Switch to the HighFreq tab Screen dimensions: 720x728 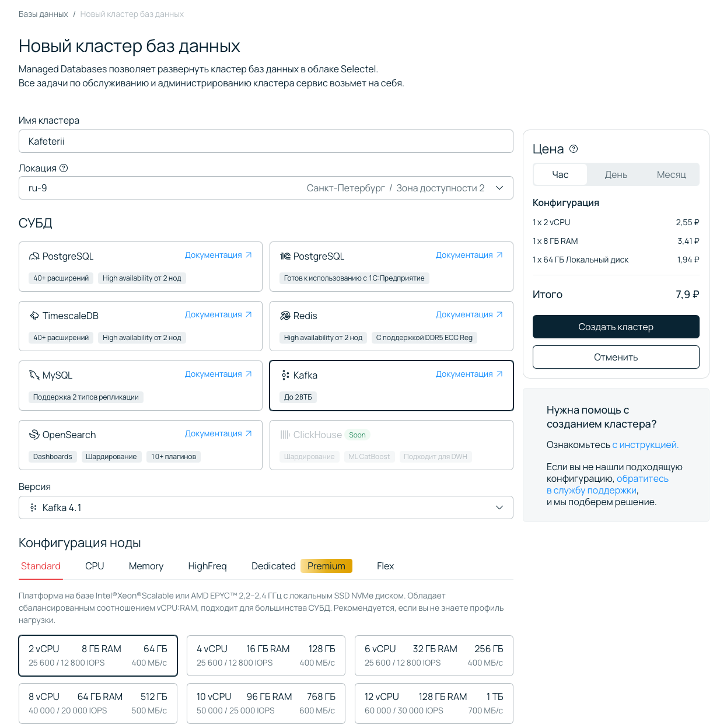tap(207, 566)
